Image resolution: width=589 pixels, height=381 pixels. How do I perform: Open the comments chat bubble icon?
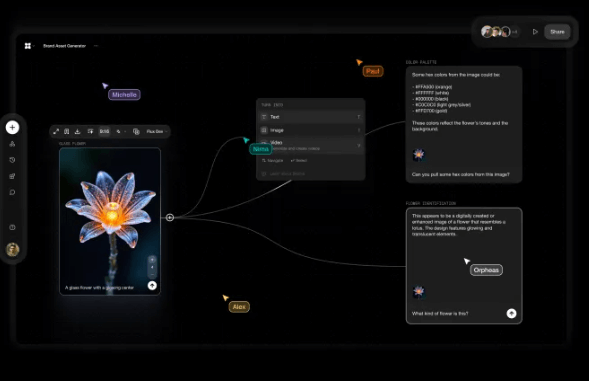(x=12, y=192)
